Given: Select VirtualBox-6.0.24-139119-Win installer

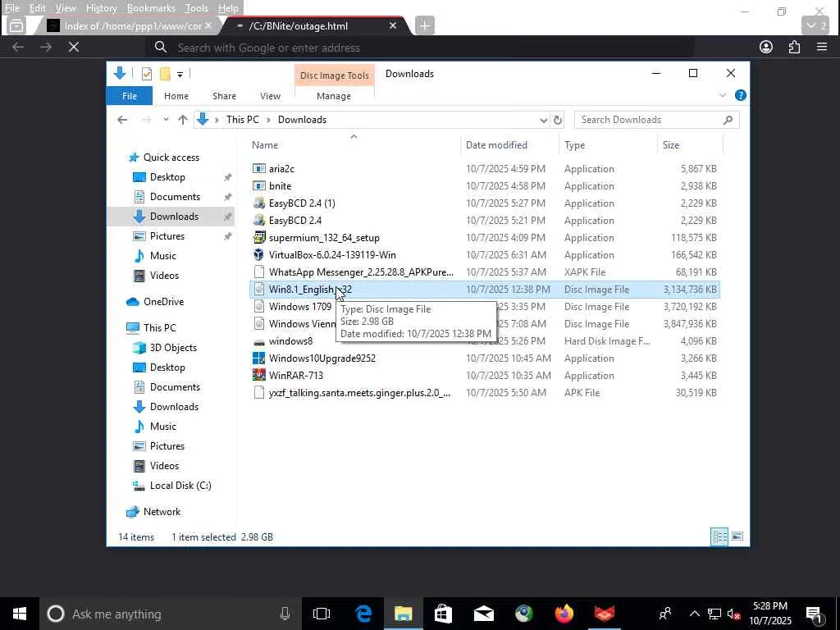Looking at the screenshot, I should (x=332, y=254).
